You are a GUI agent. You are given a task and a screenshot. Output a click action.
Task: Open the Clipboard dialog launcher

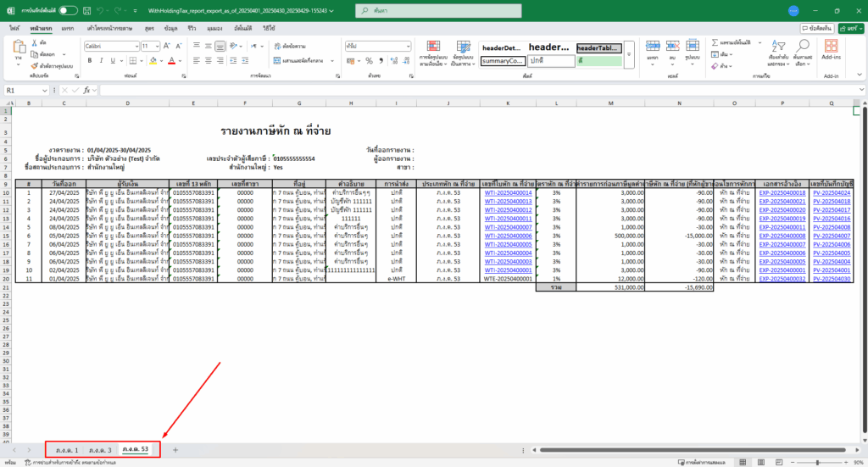(x=76, y=75)
